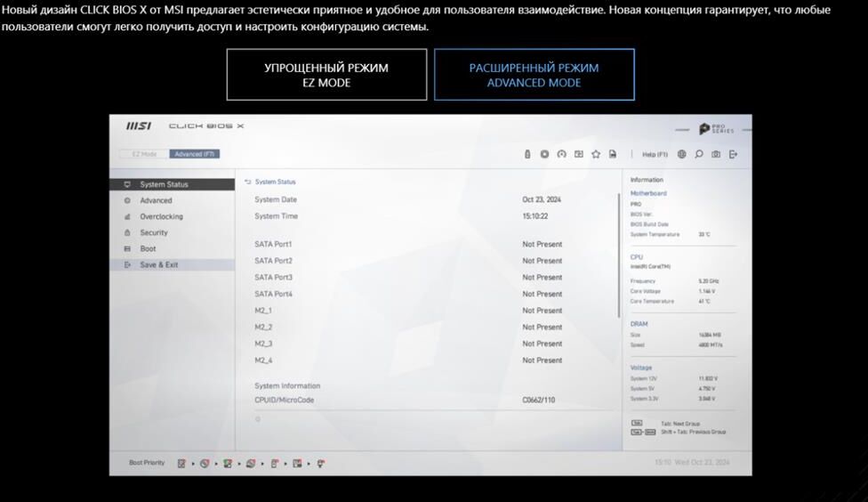Screen dimensions: 868x502
Task: Toggle the Advanced (F7) mode button
Action: [x=194, y=154]
